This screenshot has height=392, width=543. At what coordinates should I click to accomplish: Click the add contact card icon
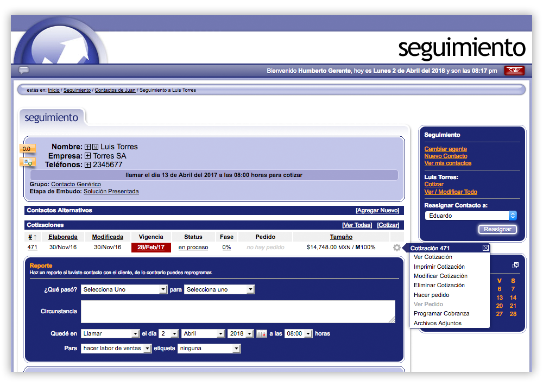click(x=27, y=162)
